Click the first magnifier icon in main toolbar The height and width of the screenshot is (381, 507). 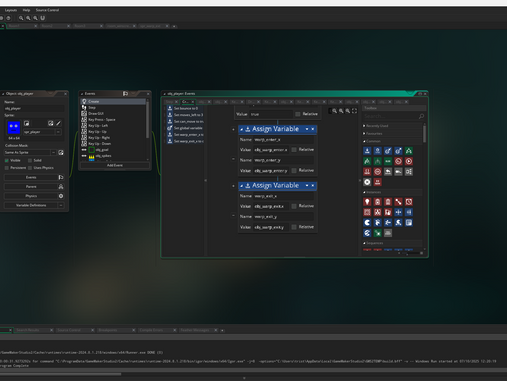pos(21,18)
